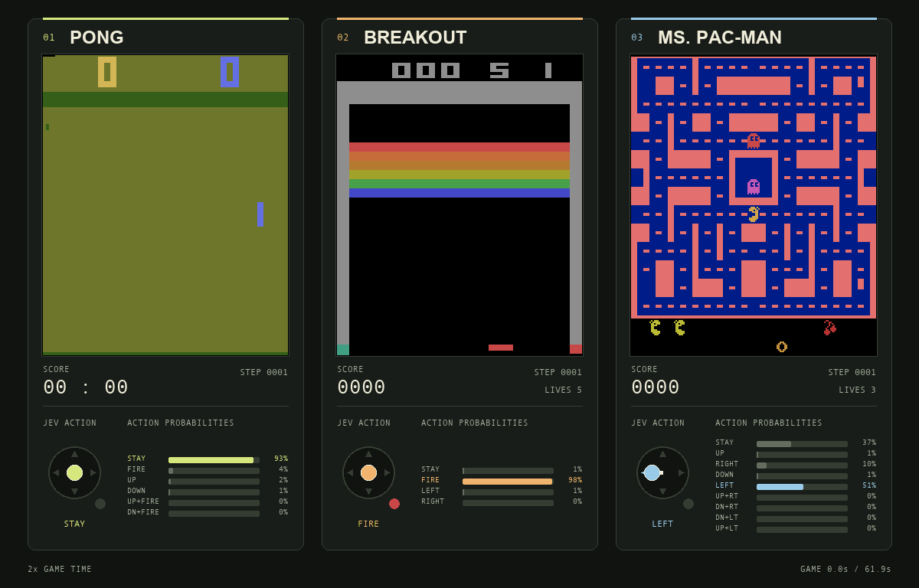Click the yellow brick row in Breakout
This screenshot has height=588, width=919.
pos(459,175)
